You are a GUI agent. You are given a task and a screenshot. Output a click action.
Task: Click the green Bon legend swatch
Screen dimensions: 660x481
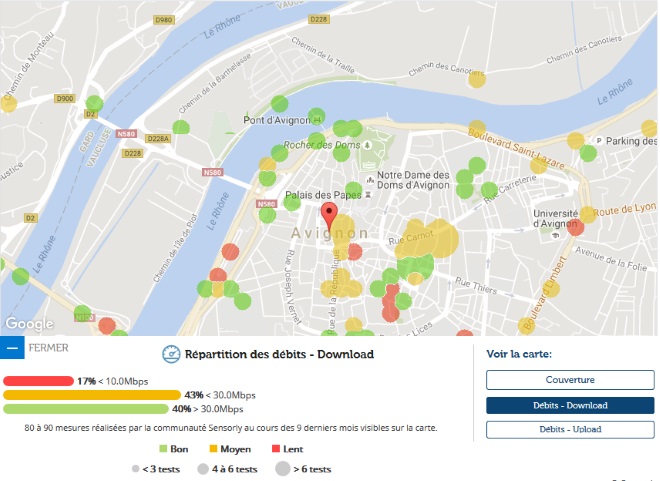pyautogui.click(x=163, y=449)
